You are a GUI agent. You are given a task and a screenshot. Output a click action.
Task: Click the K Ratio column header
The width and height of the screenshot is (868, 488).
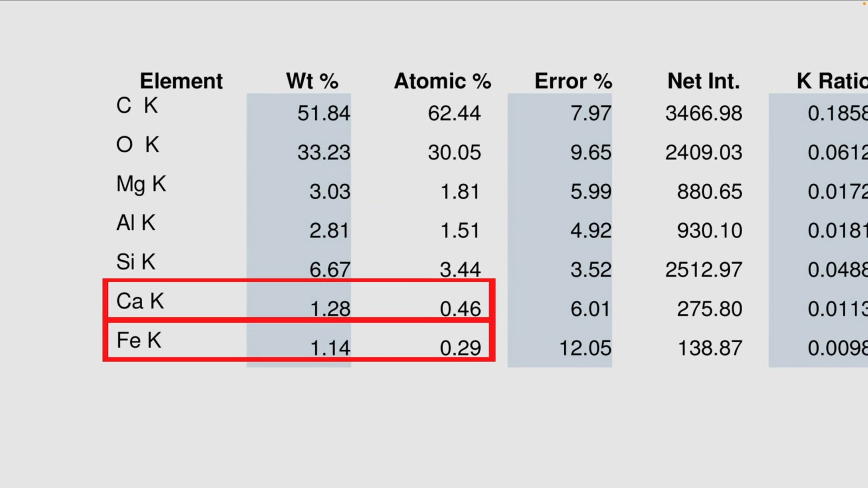(x=832, y=81)
